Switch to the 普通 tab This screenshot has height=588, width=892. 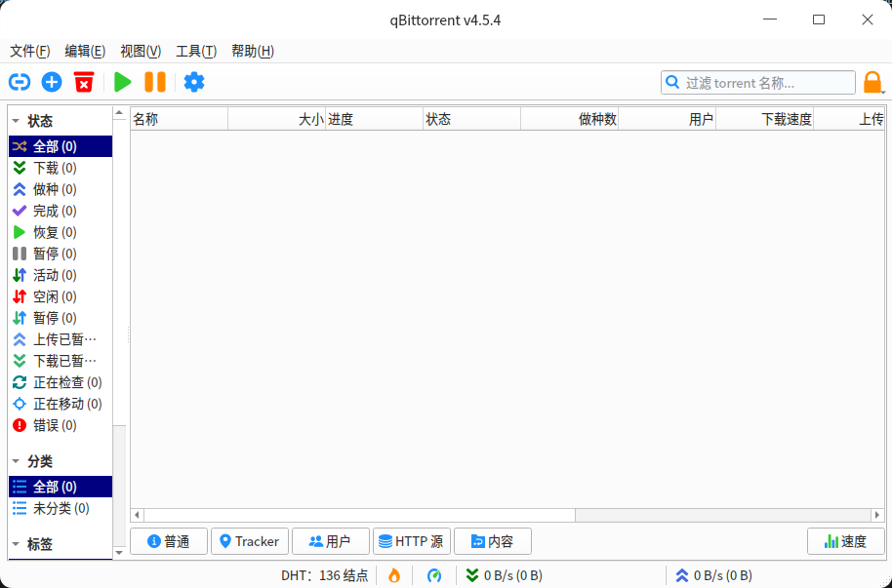[169, 541]
